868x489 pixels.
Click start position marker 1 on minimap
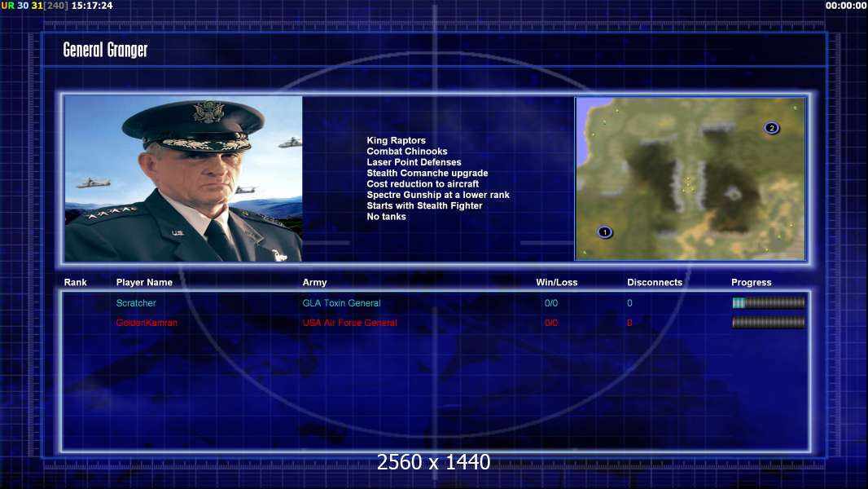pyautogui.click(x=605, y=232)
